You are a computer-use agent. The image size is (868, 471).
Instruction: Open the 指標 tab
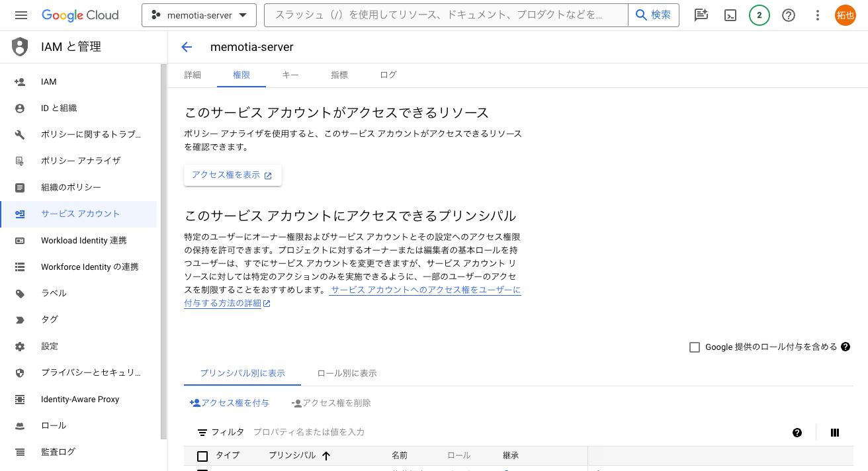[339, 75]
